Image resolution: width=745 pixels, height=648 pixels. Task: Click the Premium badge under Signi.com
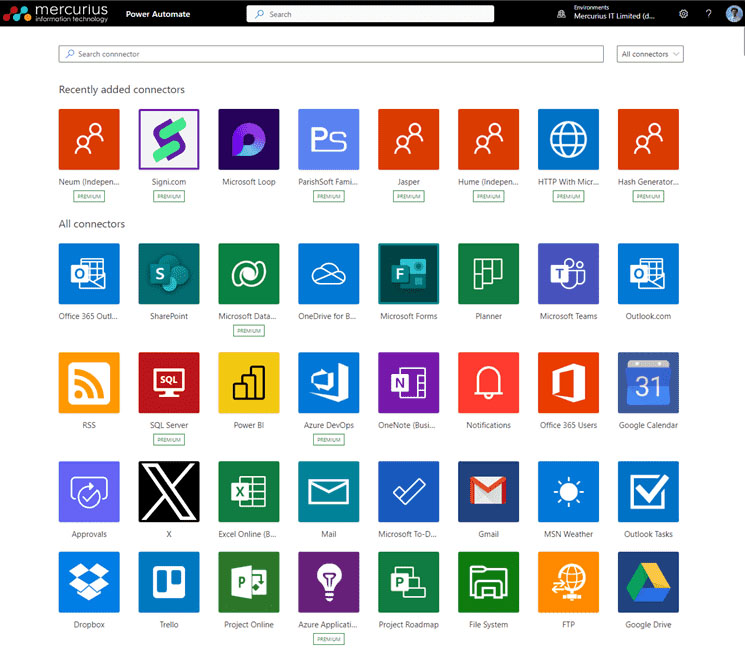[x=169, y=196]
